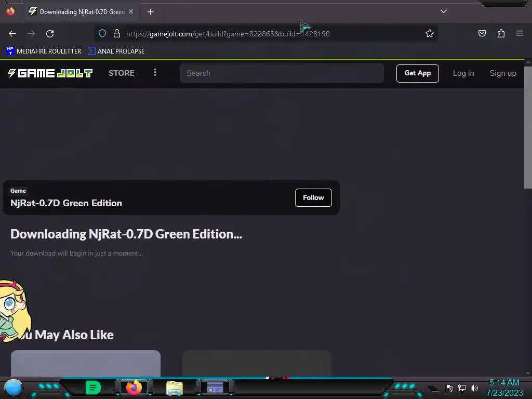Switch to Firefox on the taskbar

tap(134, 388)
